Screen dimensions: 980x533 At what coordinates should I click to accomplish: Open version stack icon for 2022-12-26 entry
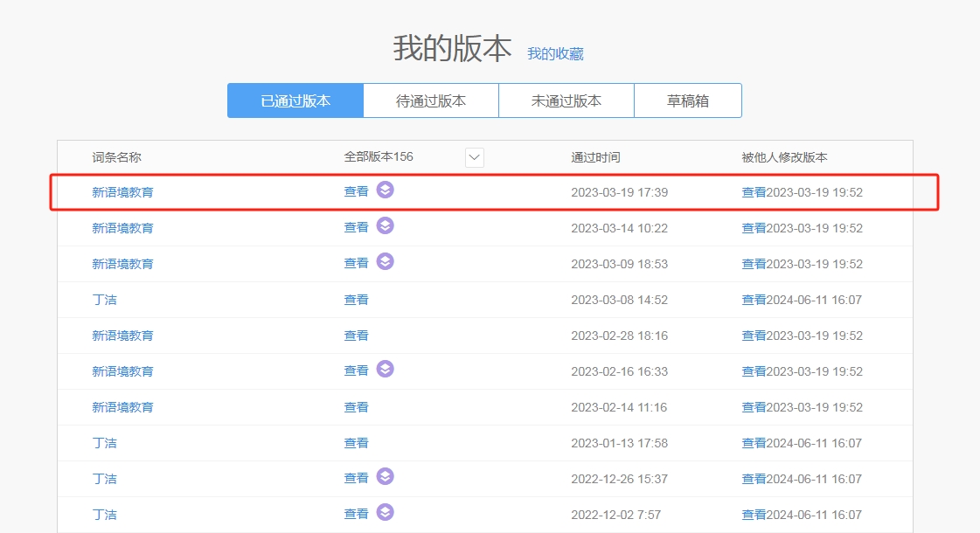[x=386, y=477]
